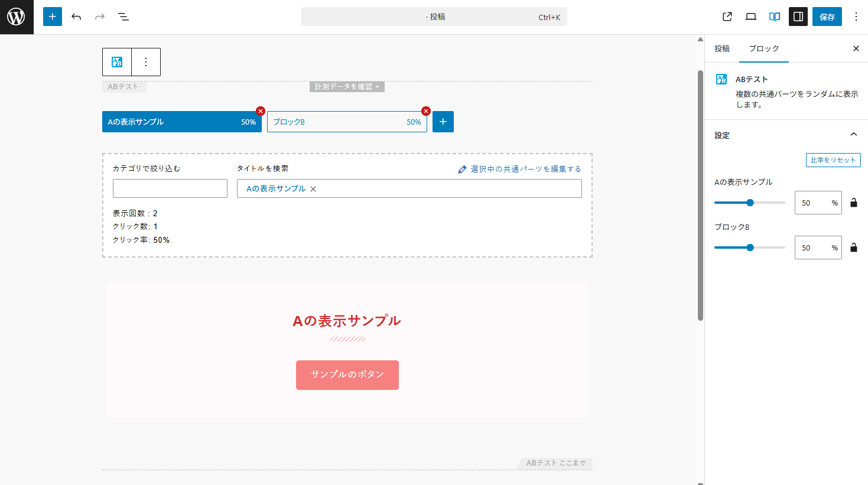Open the document overview list
This screenshot has width=868, height=485.
click(x=123, y=17)
